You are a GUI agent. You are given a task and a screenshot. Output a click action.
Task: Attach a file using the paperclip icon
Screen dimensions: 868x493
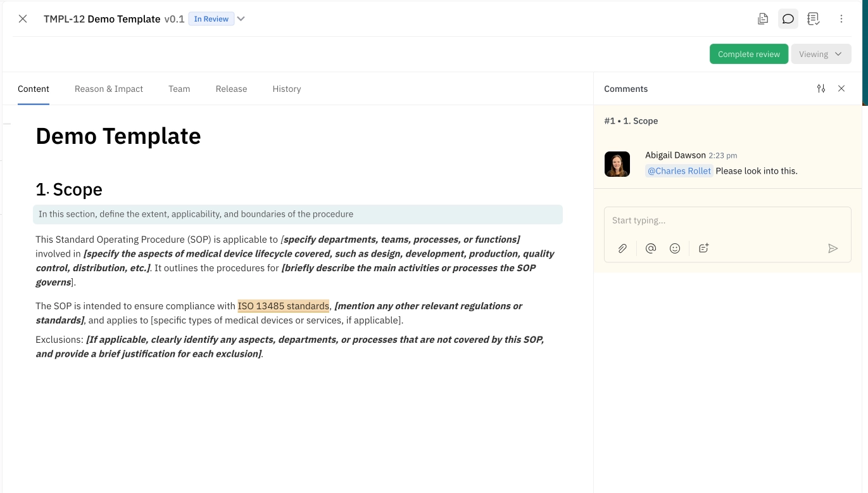[x=622, y=248]
